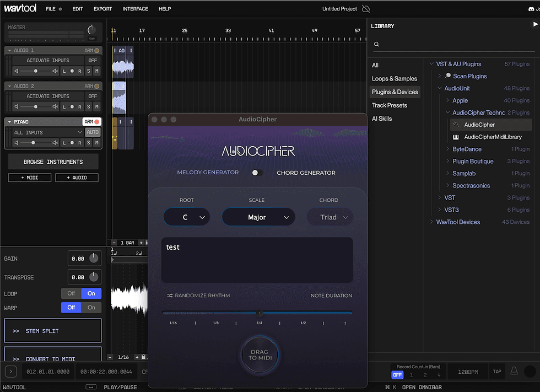This screenshot has width=540, height=392.
Task: Collapse the Library panel with the arrow icon
Action: [x=535, y=24]
